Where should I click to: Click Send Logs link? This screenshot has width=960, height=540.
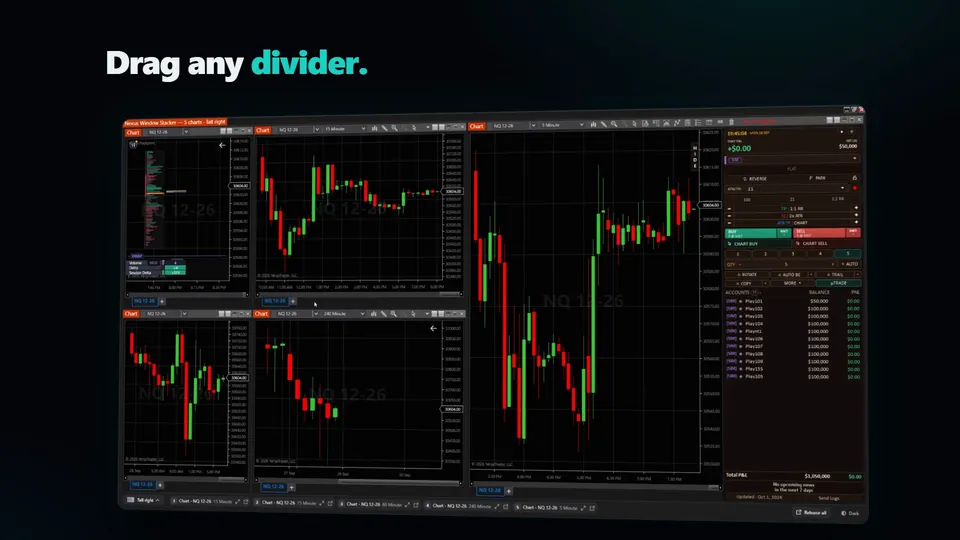tap(828, 498)
